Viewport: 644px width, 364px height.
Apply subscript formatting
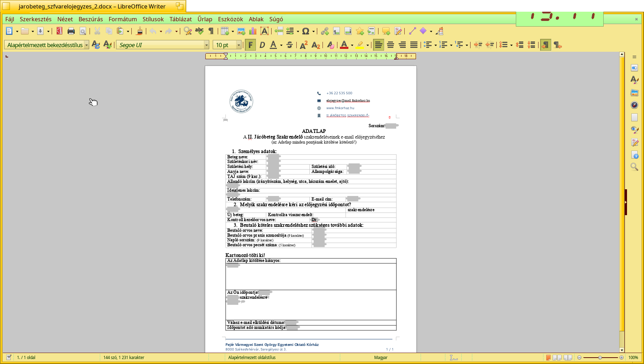click(x=315, y=45)
